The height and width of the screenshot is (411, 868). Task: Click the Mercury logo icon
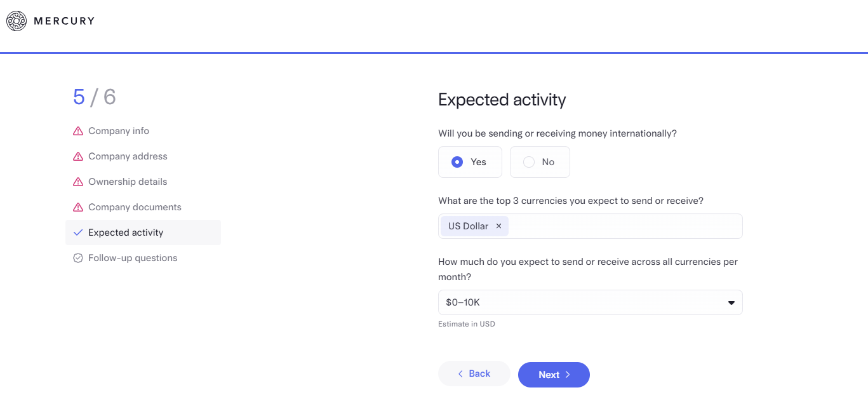pos(17,21)
